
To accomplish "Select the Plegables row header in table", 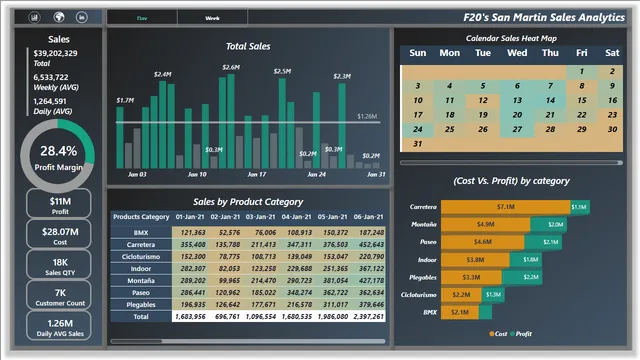I will 141,304.
